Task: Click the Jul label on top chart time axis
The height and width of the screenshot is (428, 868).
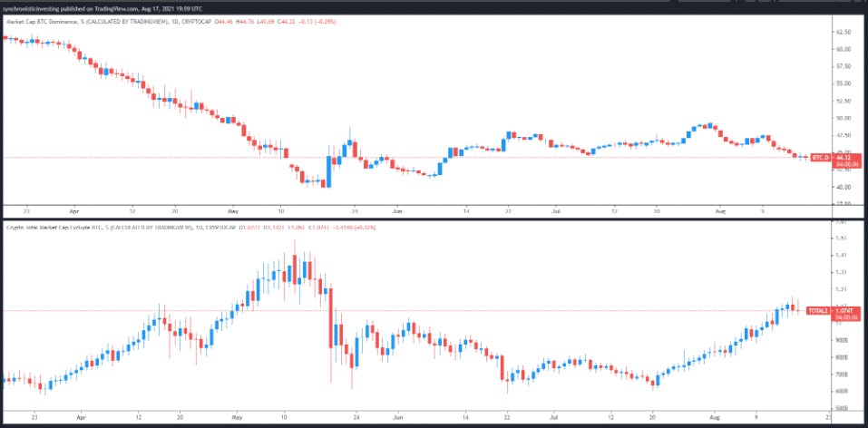Action: (554, 208)
